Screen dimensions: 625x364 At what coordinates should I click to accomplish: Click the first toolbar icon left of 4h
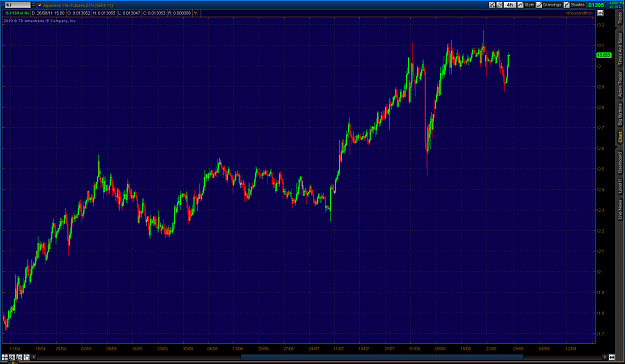(x=492, y=5)
